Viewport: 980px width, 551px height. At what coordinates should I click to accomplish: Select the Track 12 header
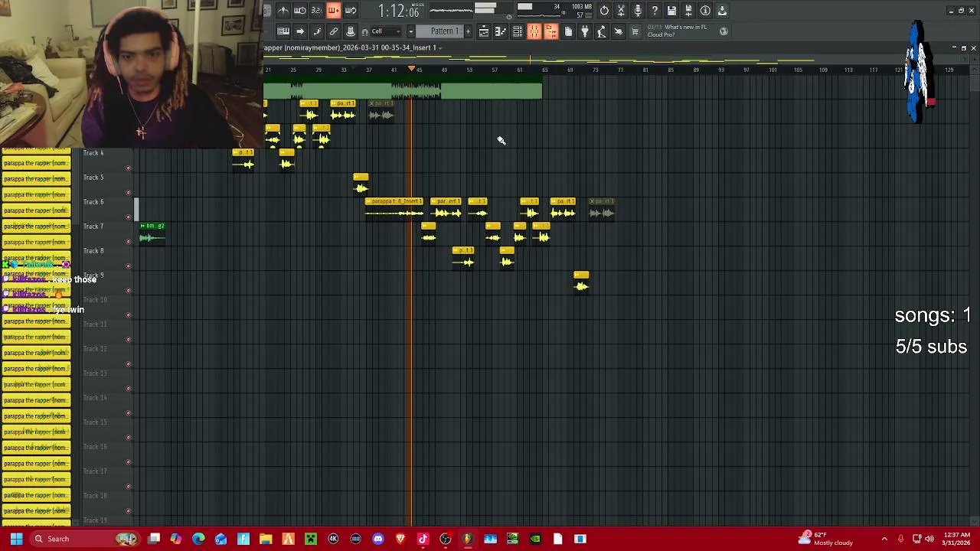click(106, 356)
